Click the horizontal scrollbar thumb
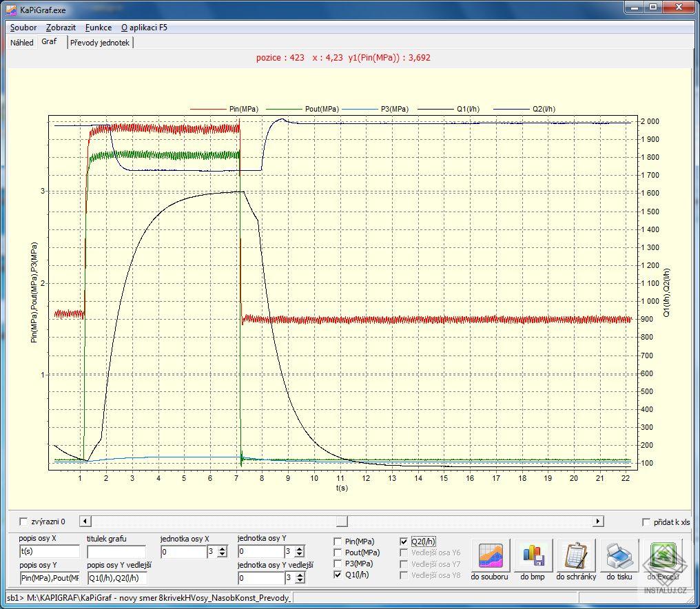The width and height of the screenshot is (700, 609). [342, 522]
